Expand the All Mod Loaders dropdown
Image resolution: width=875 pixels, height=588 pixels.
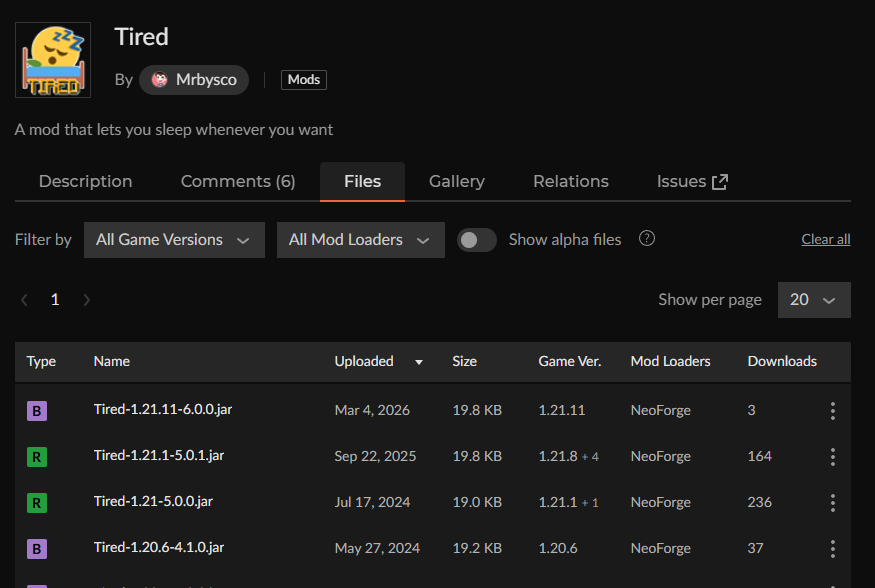pos(360,240)
